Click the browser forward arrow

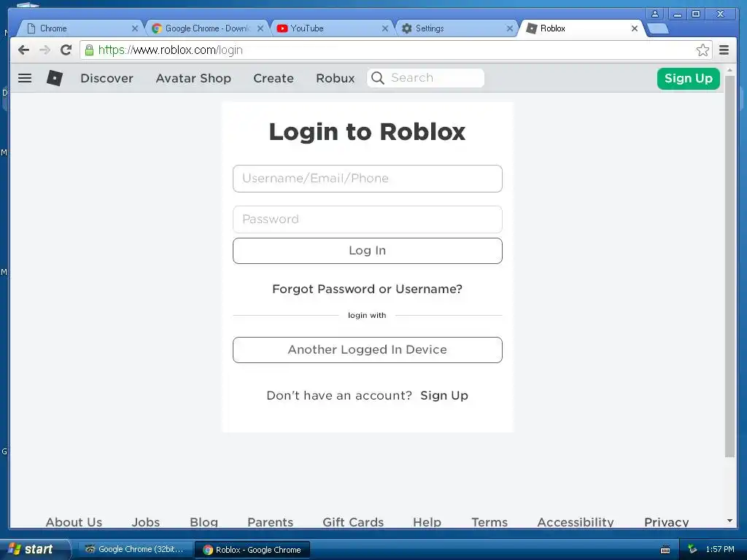click(x=44, y=50)
